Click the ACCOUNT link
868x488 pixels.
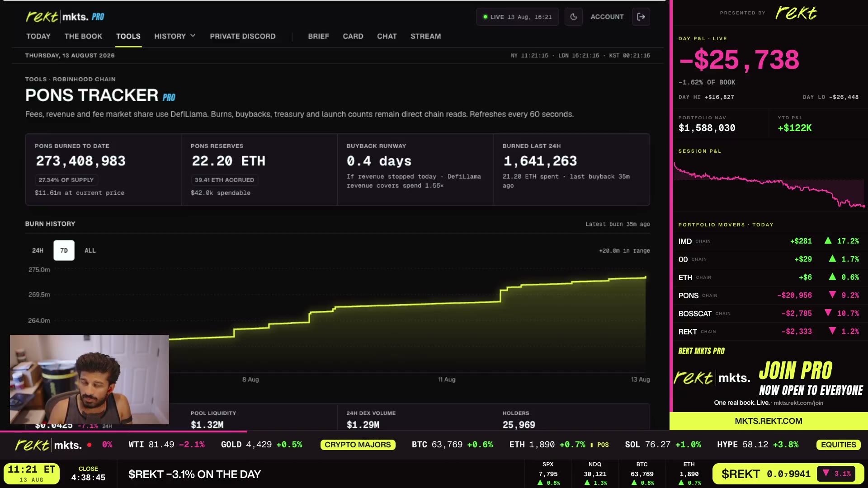pos(607,17)
